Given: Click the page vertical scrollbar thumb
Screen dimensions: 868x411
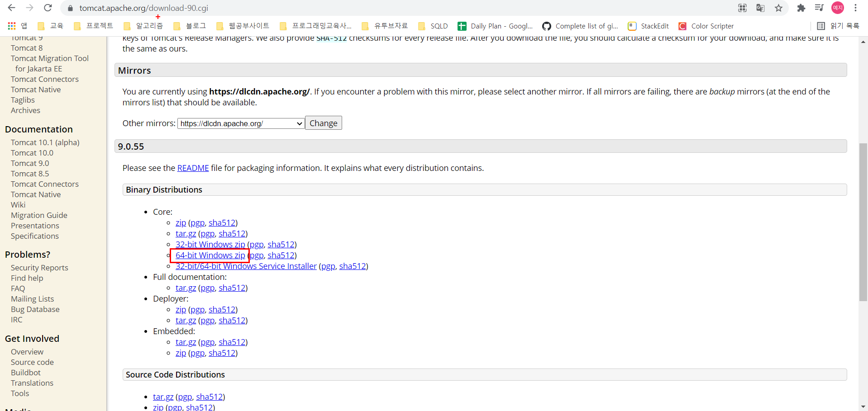Looking at the screenshot, I should pyautogui.click(x=863, y=222).
